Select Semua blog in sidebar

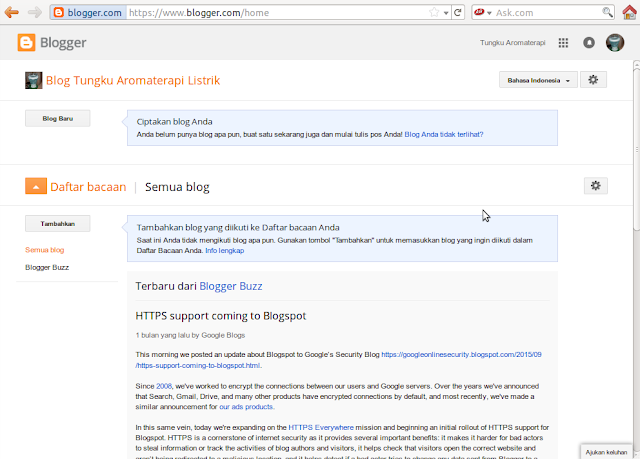44,250
